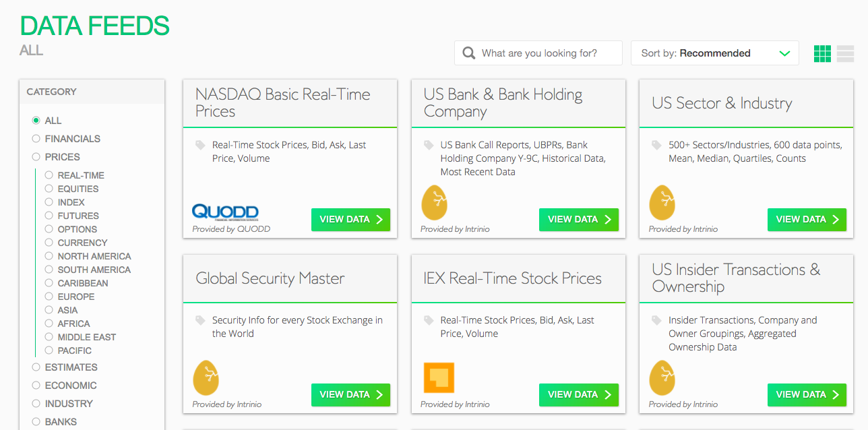868x430 pixels.
Task: Click Intrinio egg logo on Global Security Master
Action: (206, 379)
